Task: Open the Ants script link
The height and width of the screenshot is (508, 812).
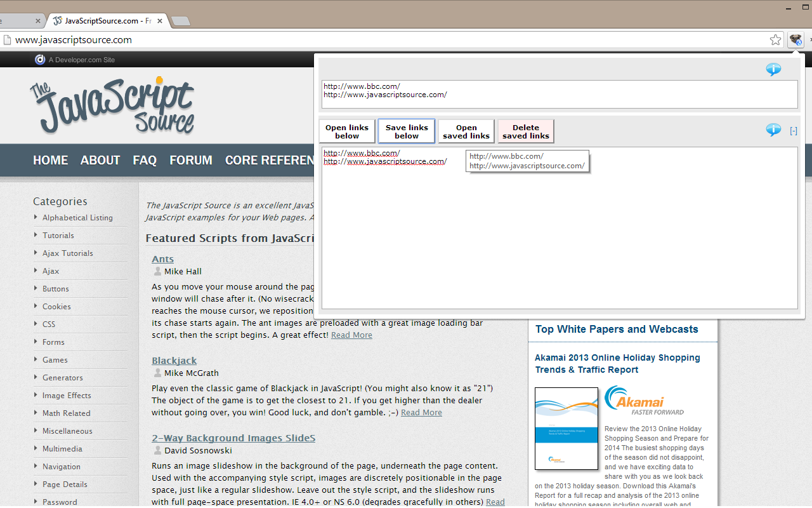Action: click(x=162, y=259)
